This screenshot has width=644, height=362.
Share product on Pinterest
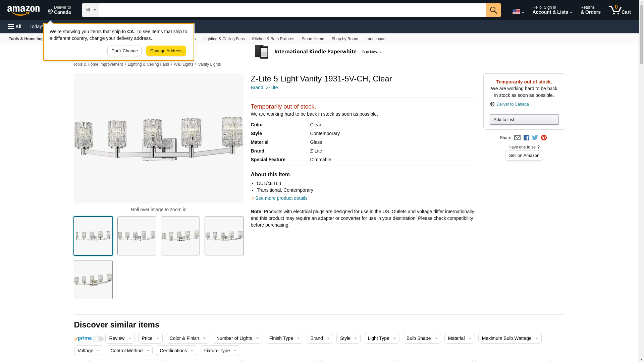(x=544, y=138)
